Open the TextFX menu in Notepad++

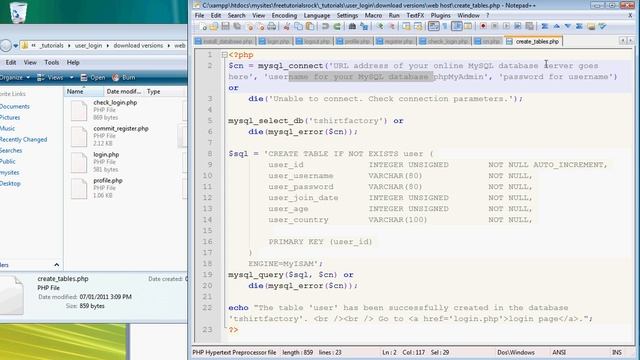(x=415, y=16)
